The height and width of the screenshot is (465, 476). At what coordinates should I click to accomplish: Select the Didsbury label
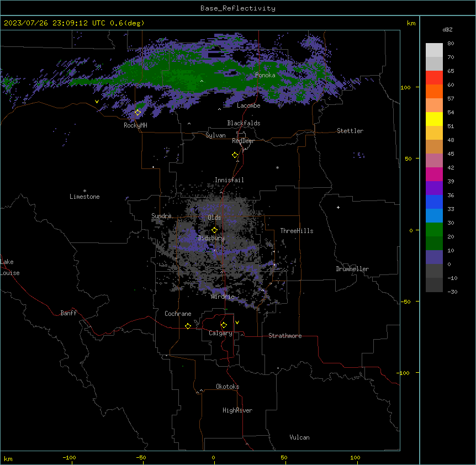point(211,238)
